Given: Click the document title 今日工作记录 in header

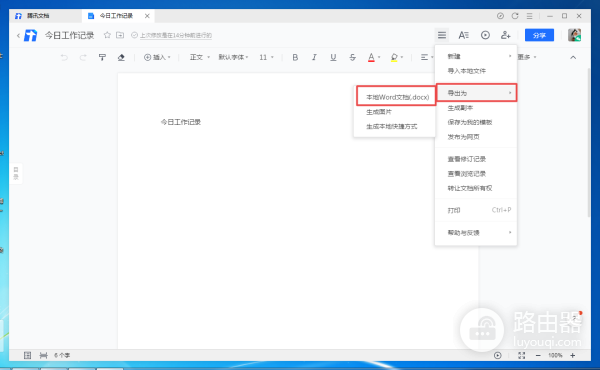Looking at the screenshot, I should (x=70, y=35).
